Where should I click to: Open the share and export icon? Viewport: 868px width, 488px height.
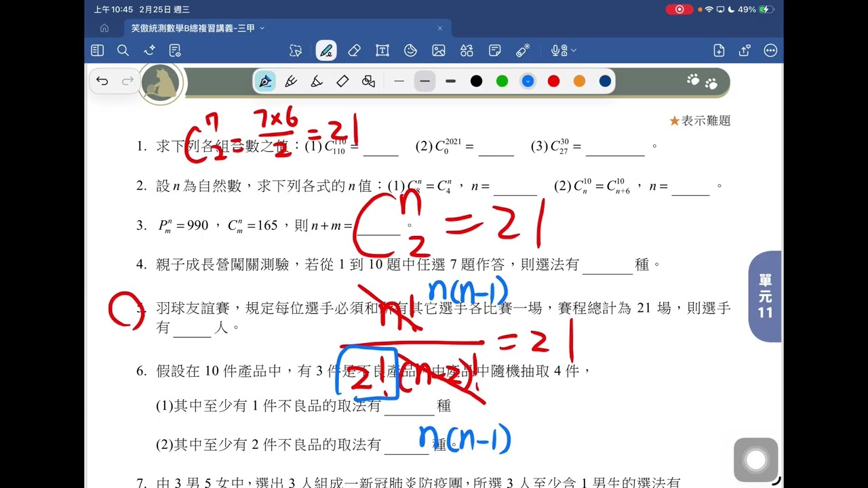tap(745, 50)
